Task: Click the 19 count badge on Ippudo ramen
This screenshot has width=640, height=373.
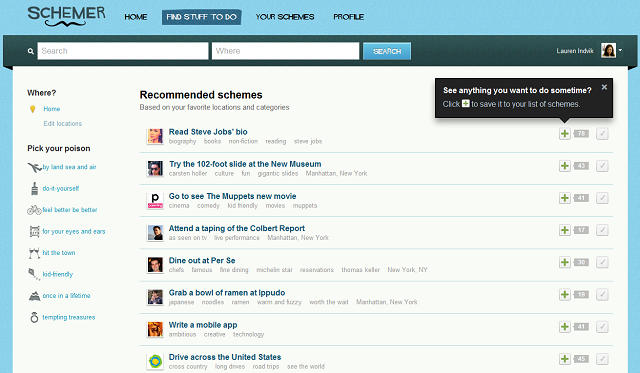Action: (x=581, y=294)
